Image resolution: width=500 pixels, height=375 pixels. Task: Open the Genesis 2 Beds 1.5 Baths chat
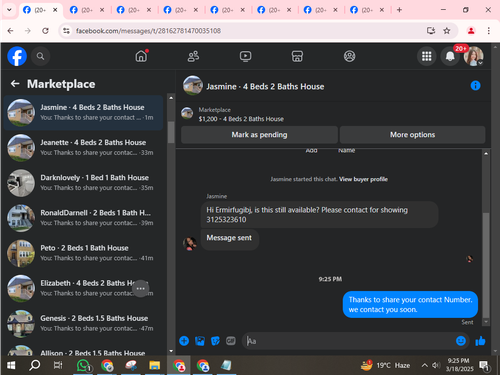pyautogui.click(x=83, y=324)
